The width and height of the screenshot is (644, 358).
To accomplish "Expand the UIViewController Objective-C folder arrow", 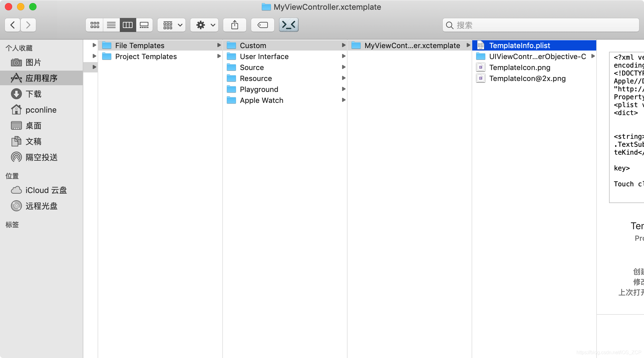I will pyautogui.click(x=593, y=56).
